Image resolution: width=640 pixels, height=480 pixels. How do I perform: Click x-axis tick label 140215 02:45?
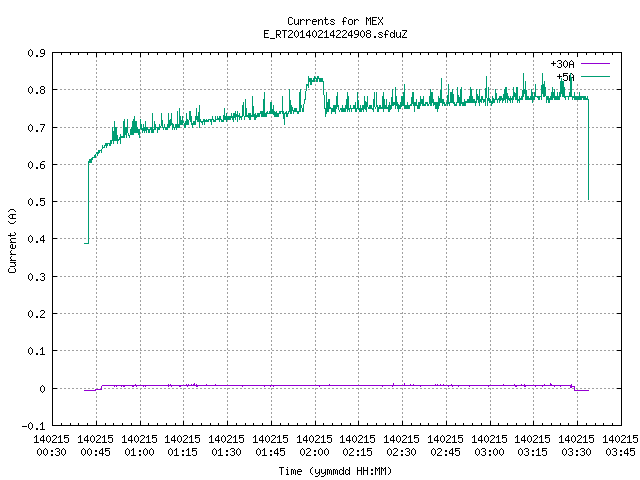[x=446, y=445]
